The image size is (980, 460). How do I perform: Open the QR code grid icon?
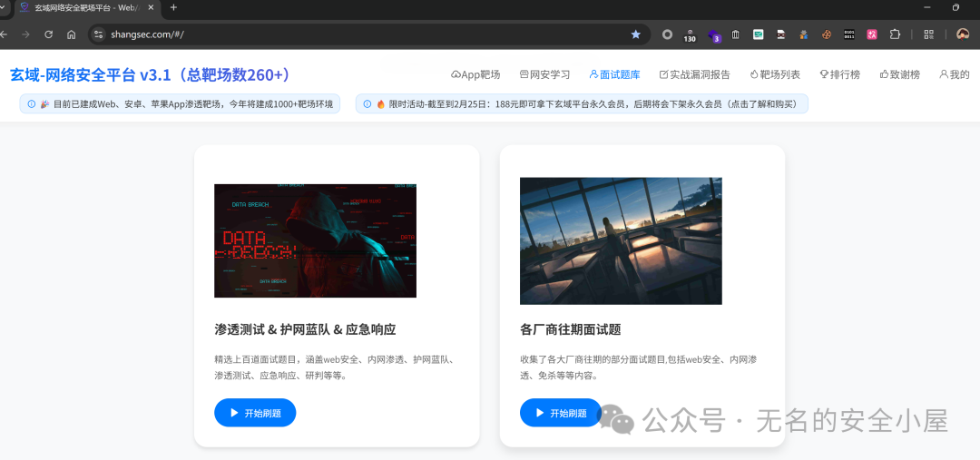point(929,34)
